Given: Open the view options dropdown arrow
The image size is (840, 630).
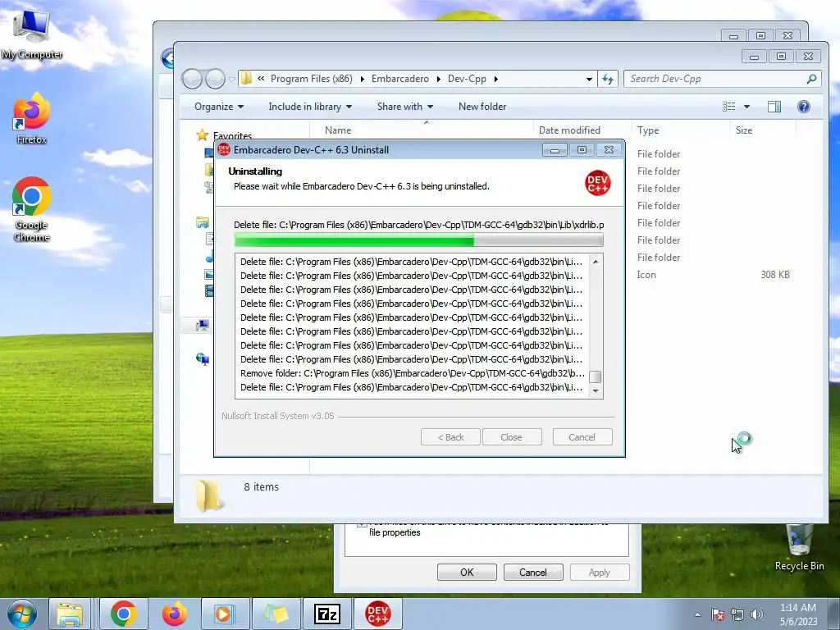Looking at the screenshot, I should pyautogui.click(x=746, y=107).
